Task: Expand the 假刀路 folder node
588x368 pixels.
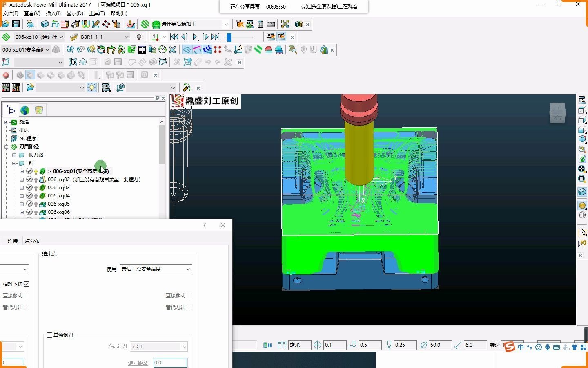Action: coord(14,155)
